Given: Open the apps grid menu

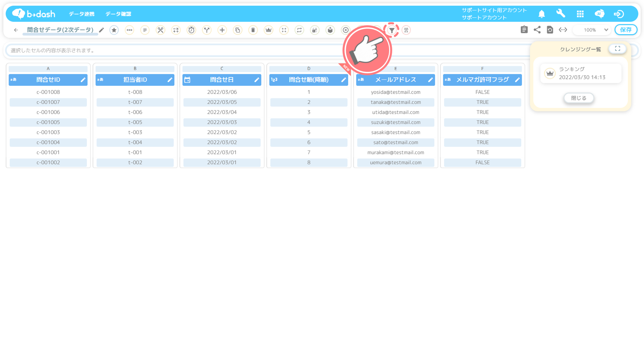Looking at the screenshot, I should click(580, 14).
